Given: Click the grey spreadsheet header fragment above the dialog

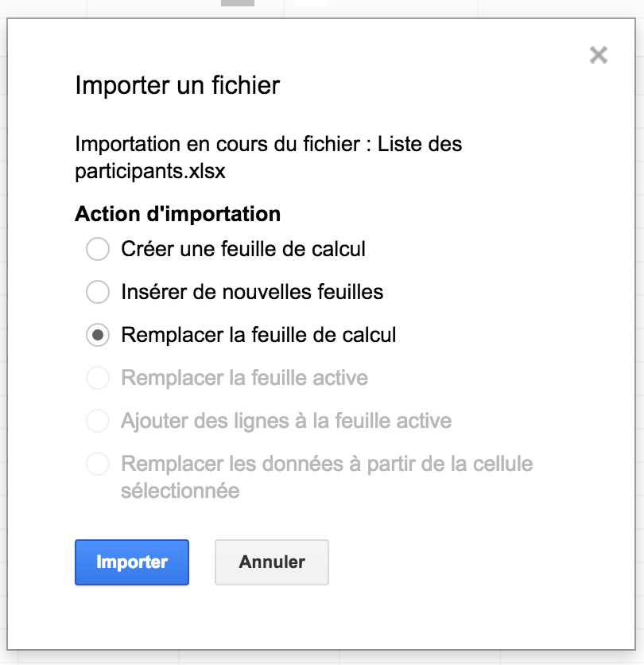Looking at the screenshot, I should click(238, 3).
